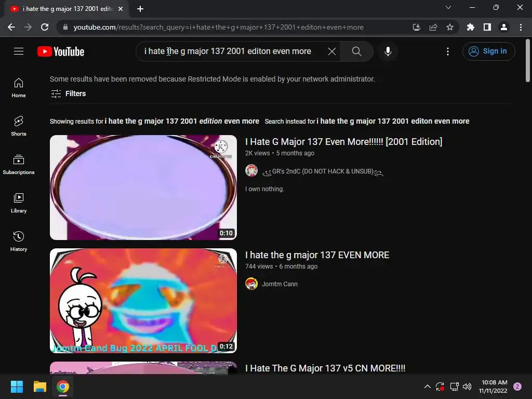Open Shorts in sidebar
This screenshot has height=399, width=532.
pyautogui.click(x=19, y=126)
